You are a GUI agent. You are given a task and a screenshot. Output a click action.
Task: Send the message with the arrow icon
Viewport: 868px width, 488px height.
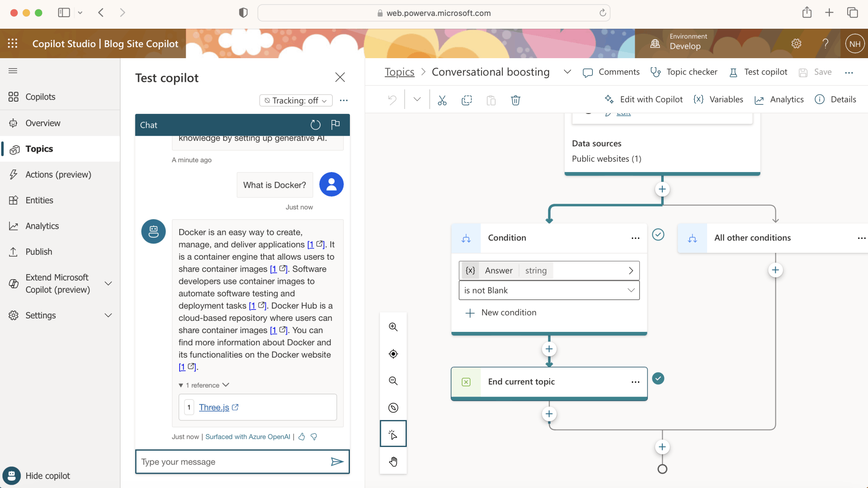point(337,462)
